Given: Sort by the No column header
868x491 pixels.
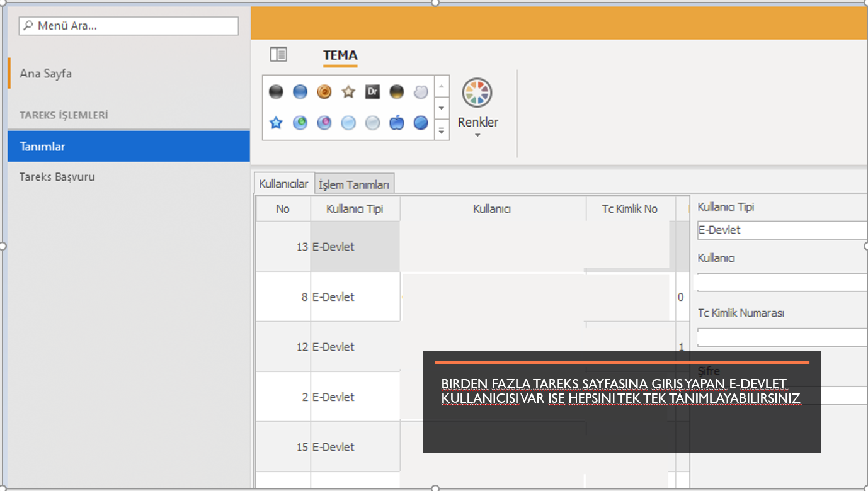Looking at the screenshot, I should tap(283, 209).
